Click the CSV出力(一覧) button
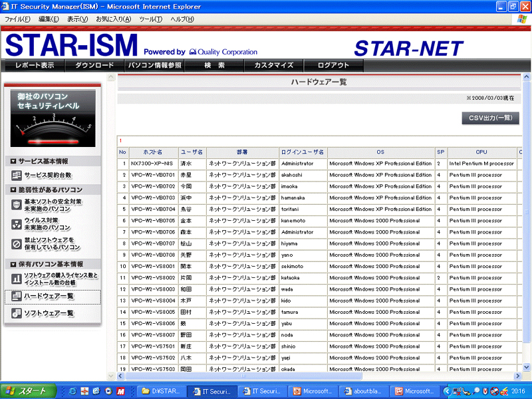This screenshot has height=399, width=532. tap(490, 118)
